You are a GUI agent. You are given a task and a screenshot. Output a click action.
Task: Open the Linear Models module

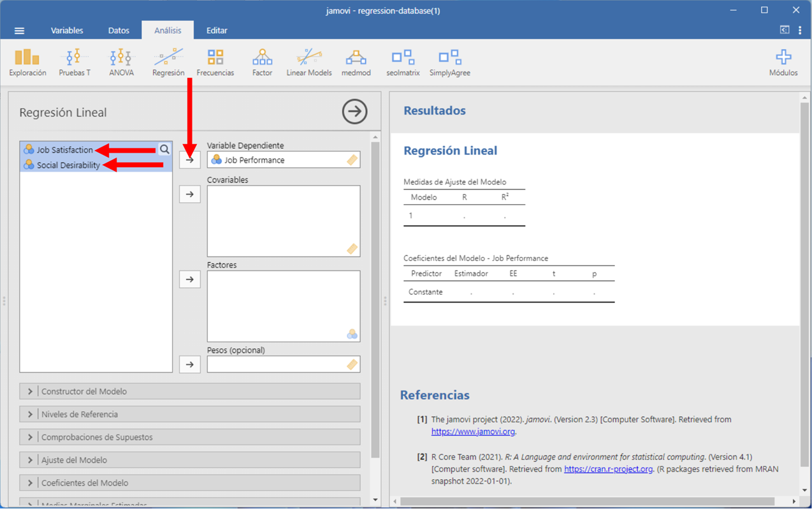coord(308,63)
